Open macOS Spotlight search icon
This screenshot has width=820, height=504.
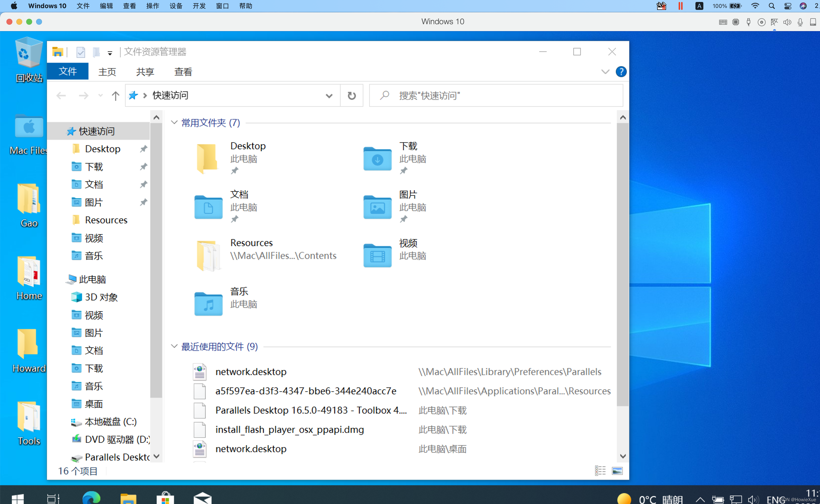click(771, 6)
